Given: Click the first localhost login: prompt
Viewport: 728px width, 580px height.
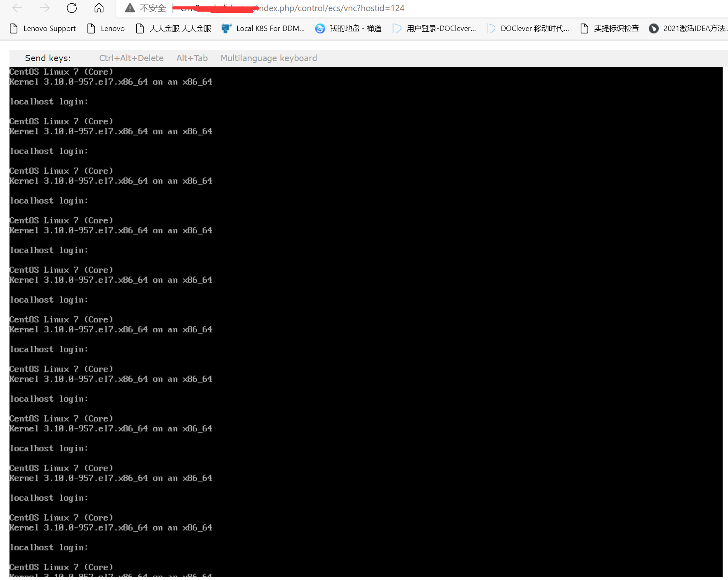Looking at the screenshot, I should coord(49,102).
